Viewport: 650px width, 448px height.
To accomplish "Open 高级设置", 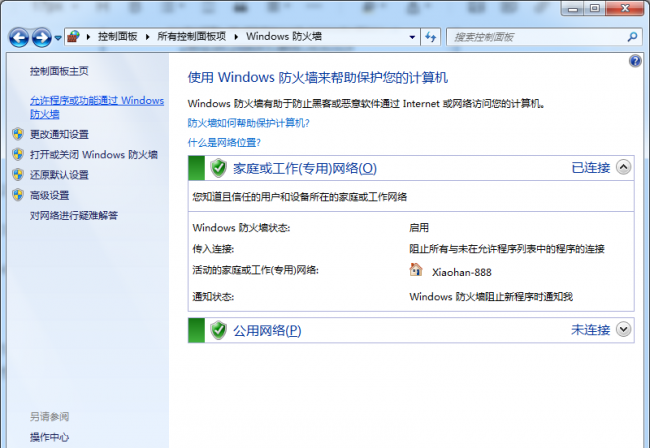I will 49,195.
